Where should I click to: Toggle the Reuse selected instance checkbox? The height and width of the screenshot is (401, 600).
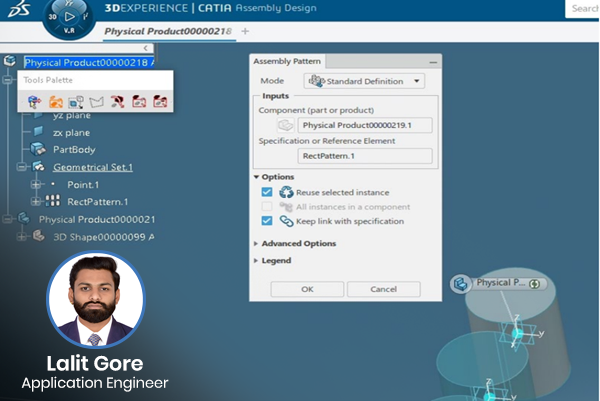(266, 192)
